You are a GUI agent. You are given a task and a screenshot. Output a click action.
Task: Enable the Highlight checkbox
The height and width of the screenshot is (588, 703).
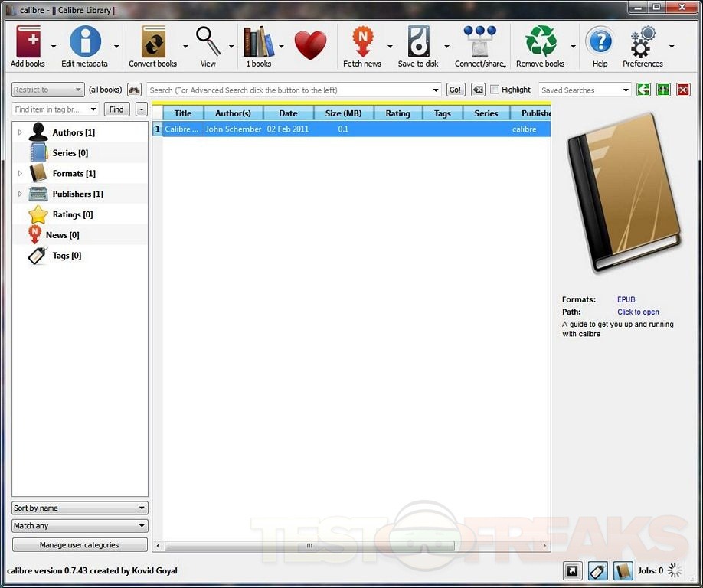[495, 90]
